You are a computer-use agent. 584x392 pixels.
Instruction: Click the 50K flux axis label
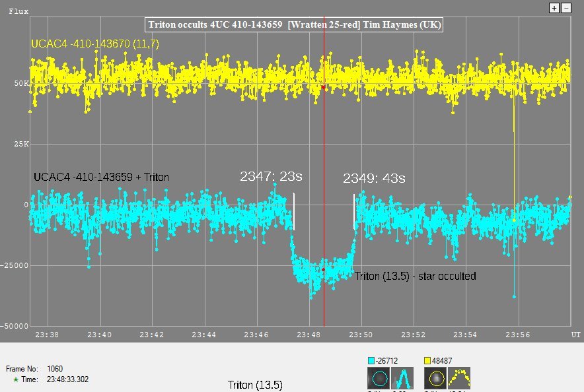pyautogui.click(x=21, y=83)
